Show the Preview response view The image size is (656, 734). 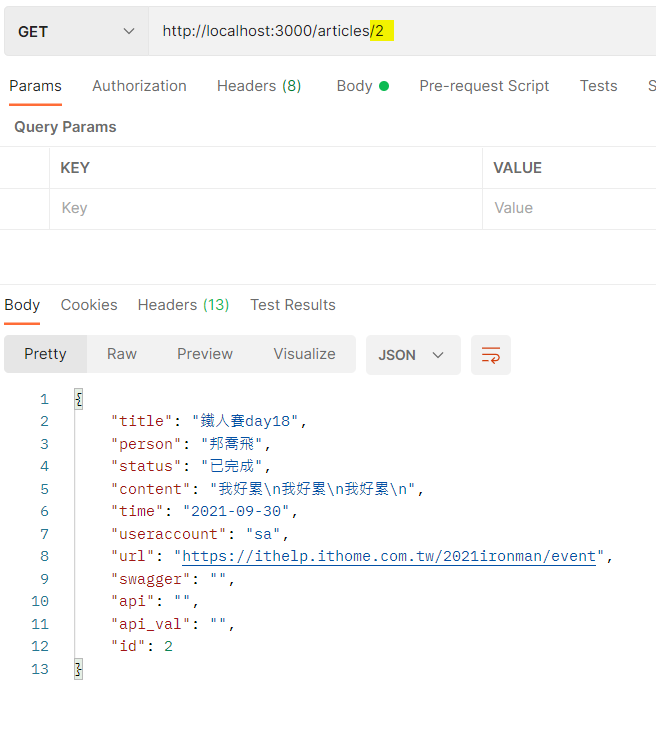[205, 354]
